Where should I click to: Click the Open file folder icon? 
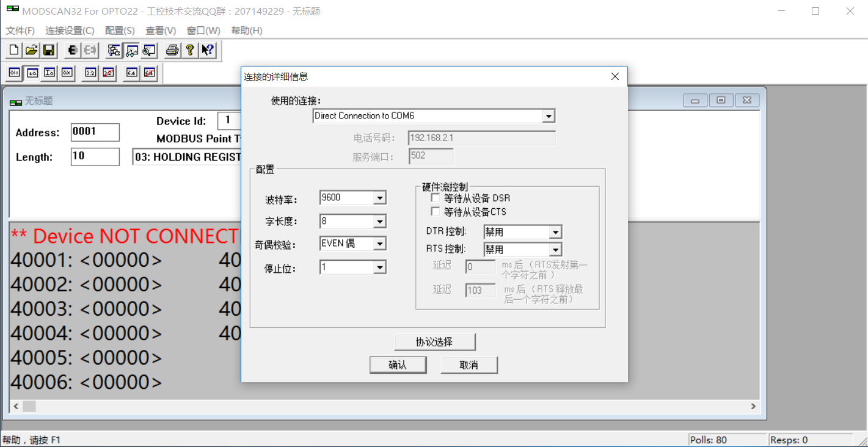tap(31, 50)
